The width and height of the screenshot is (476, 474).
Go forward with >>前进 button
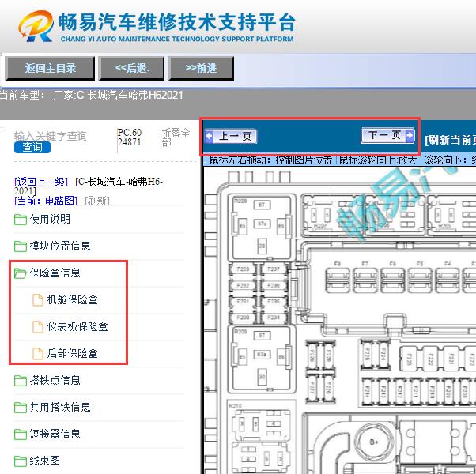tap(201, 69)
